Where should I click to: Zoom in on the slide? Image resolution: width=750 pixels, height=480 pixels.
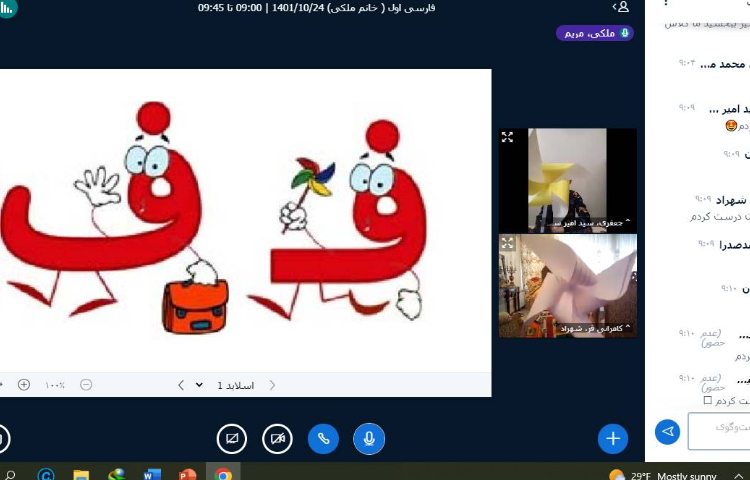tap(23, 384)
